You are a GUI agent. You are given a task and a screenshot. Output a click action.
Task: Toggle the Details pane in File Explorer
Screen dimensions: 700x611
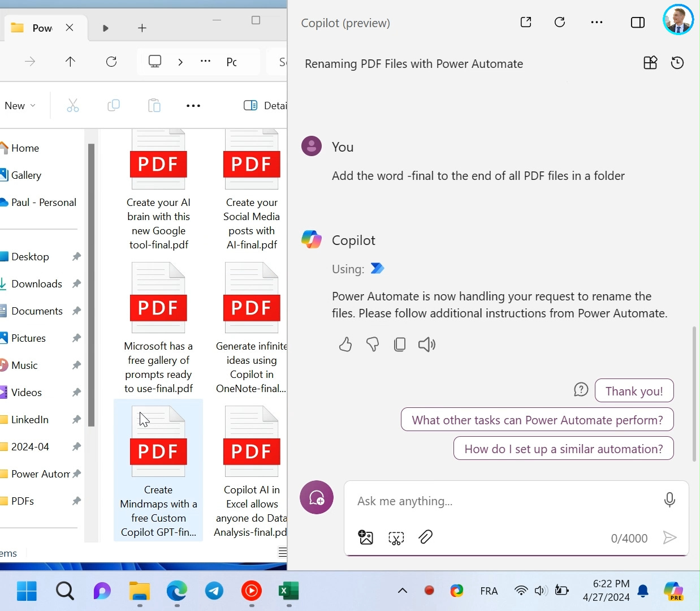click(x=265, y=106)
